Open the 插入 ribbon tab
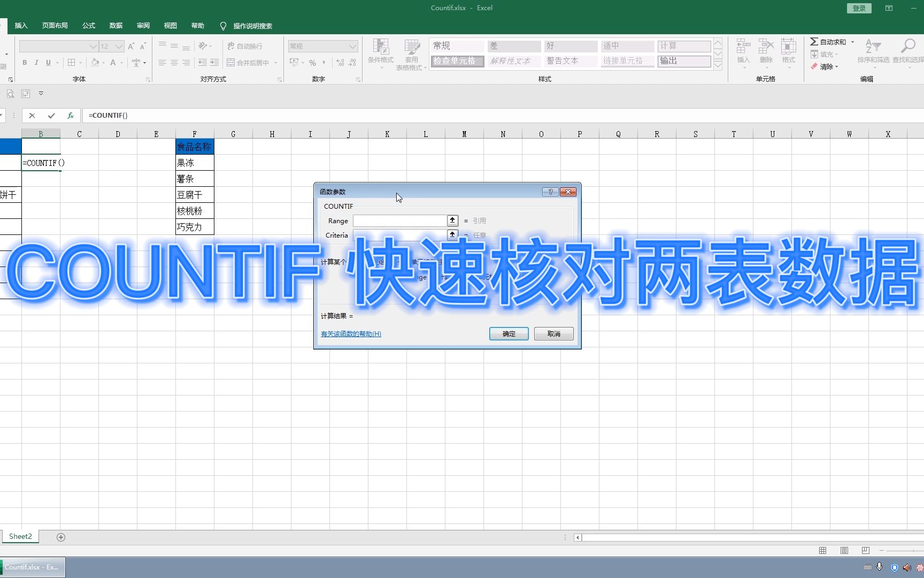 pos(21,26)
